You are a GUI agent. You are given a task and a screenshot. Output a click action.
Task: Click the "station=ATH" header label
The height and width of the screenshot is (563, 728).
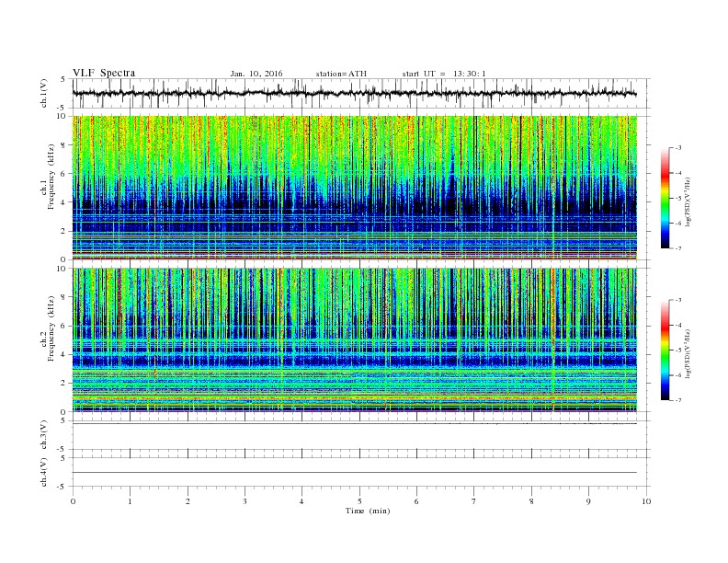click(x=341, y=74)
